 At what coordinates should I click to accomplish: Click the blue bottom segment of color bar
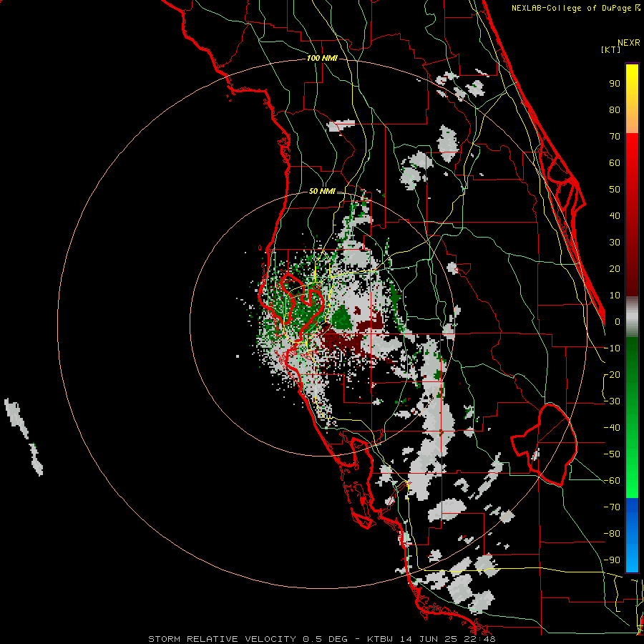[x=632, y=535]
